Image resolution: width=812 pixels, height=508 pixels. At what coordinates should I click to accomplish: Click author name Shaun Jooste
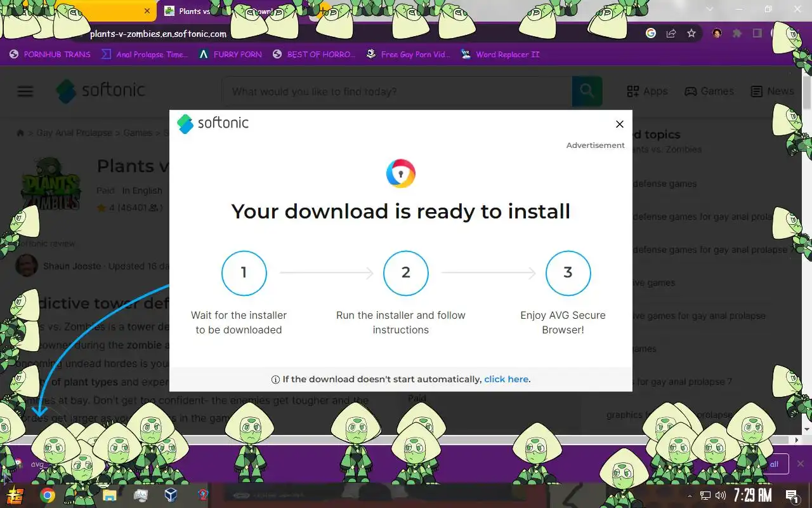[72, 266]
